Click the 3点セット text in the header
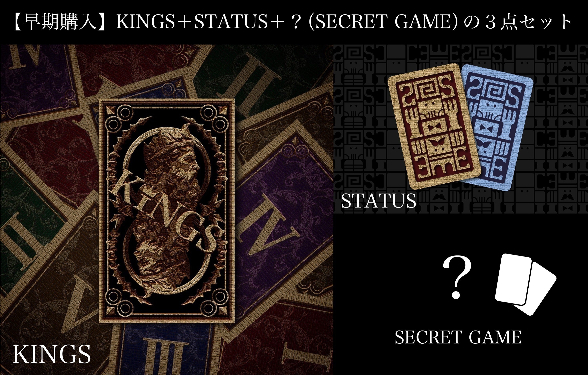Screen dimensions: 588x375 pos(527,22)
